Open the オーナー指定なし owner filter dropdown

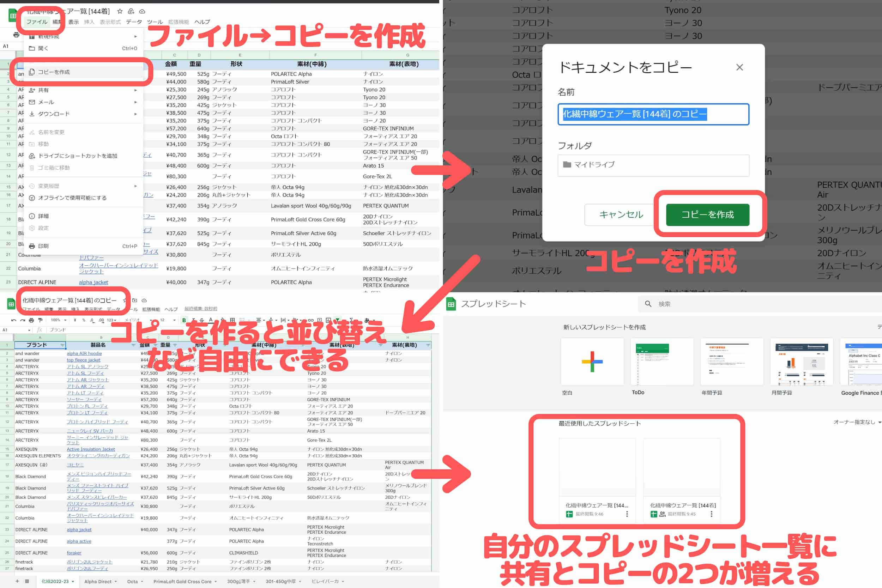pos(857,422)
